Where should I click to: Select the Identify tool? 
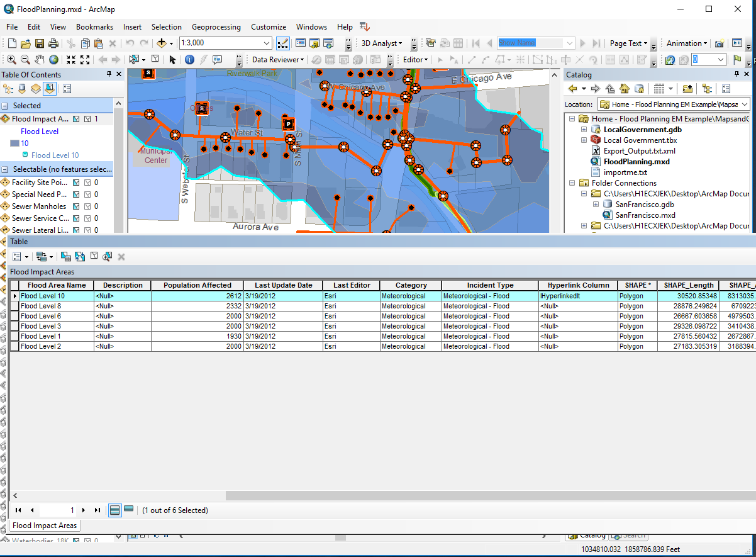(189, 60)
